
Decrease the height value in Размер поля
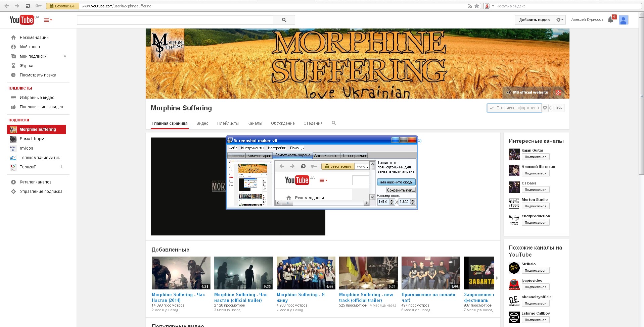click(413, 203)
